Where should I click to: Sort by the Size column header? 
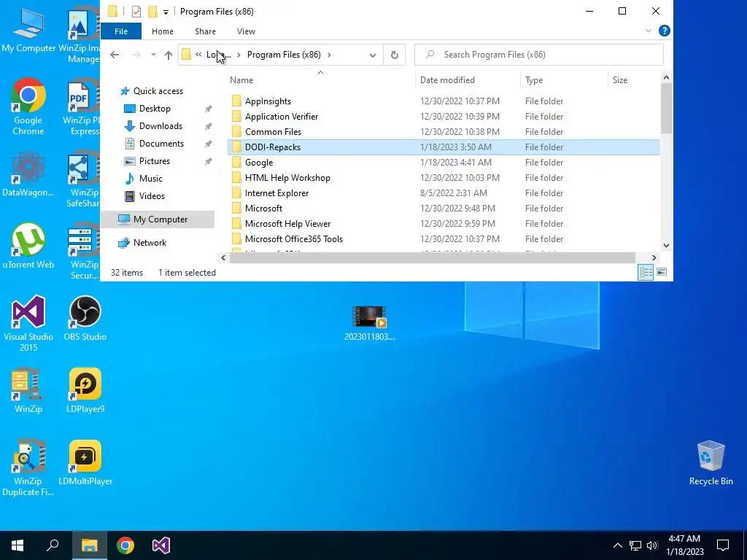(x=620, y=80)
